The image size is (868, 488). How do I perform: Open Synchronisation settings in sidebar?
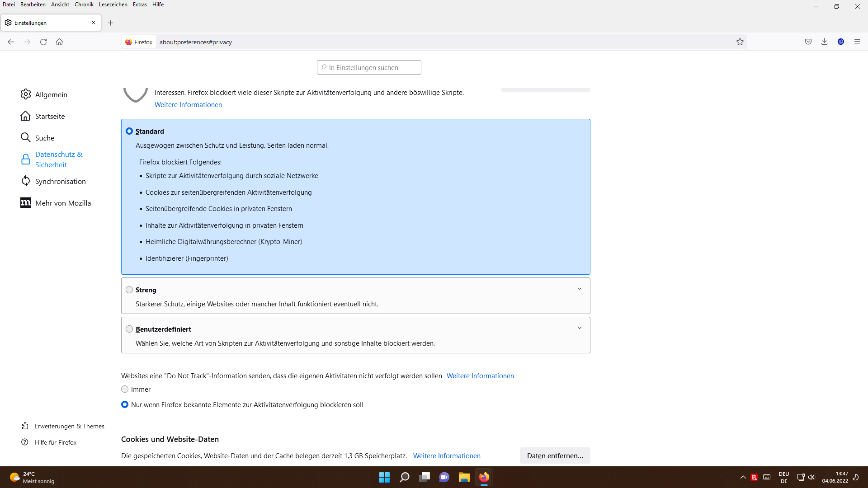pyautogui.click(x=60, y=181)
